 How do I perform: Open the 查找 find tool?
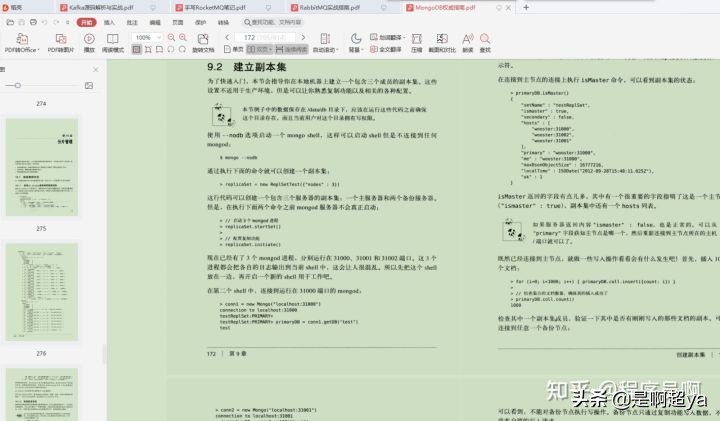point(485,43)
